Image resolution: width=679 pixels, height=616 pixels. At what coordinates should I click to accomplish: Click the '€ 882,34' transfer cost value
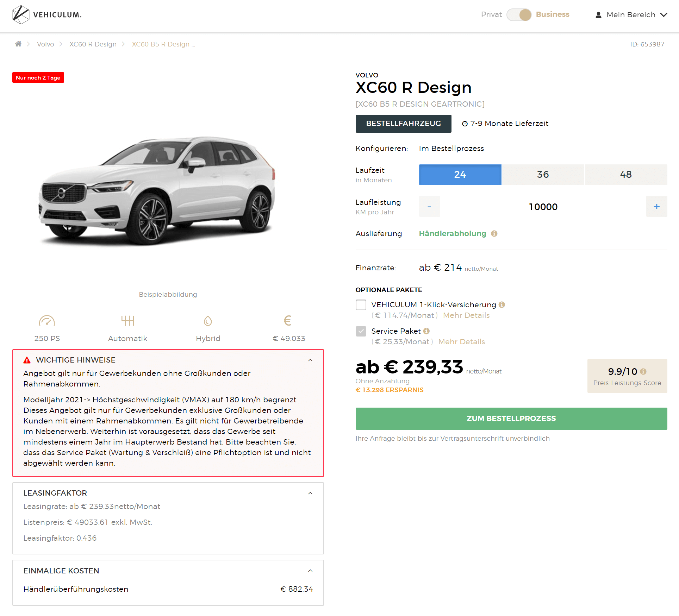pos(297,589)
